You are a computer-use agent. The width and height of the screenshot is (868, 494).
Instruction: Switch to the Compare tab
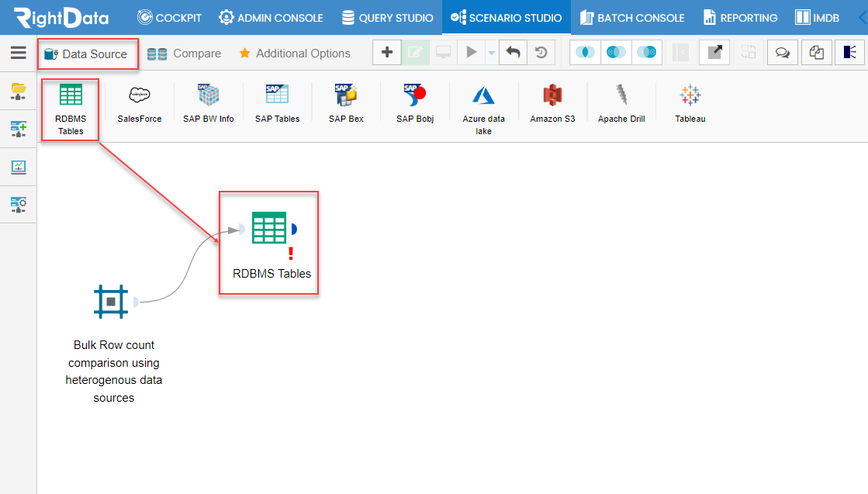click(185, 54)
